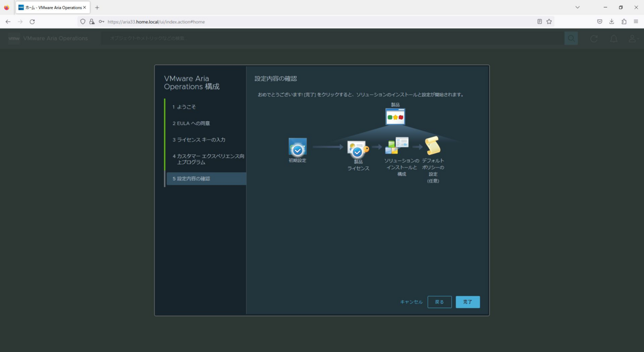Image resolution: width=644 pixels, height=352 pixels.
Task: Open browser extensions puzzle icon
Action: [x=624, y=21]
